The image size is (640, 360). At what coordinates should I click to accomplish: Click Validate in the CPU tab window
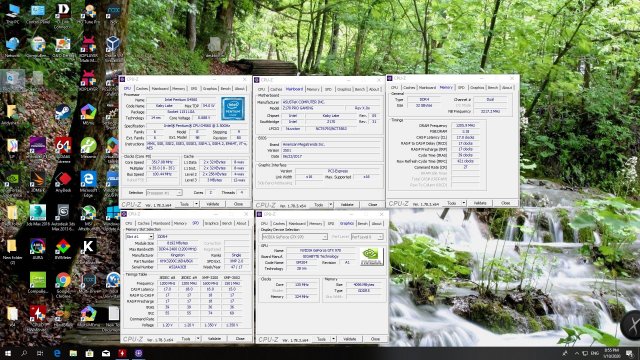pyautogui.click(x=213, y=204)
